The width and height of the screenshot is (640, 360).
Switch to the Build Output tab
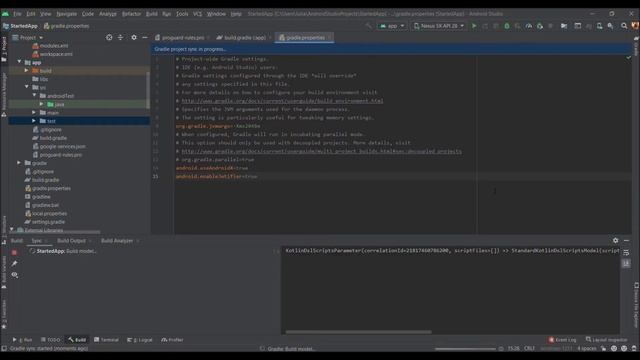[x=71, y=241]
